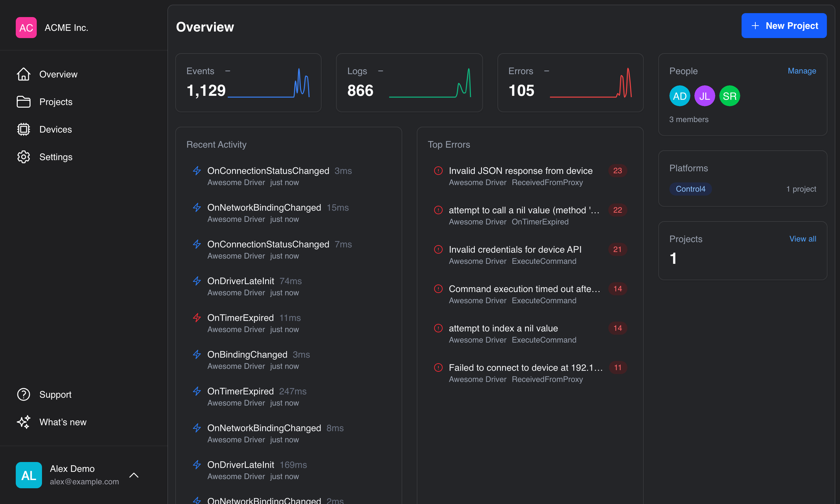
Task: Click error icon beside Invalid JSON response
Action: pyautogui.click(x=438, y=171)
